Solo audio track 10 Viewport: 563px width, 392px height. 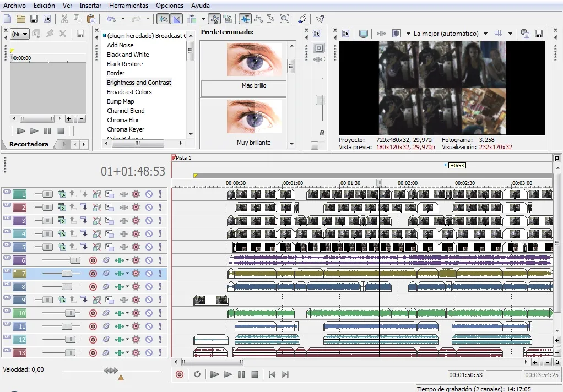(x=160, y=313)
